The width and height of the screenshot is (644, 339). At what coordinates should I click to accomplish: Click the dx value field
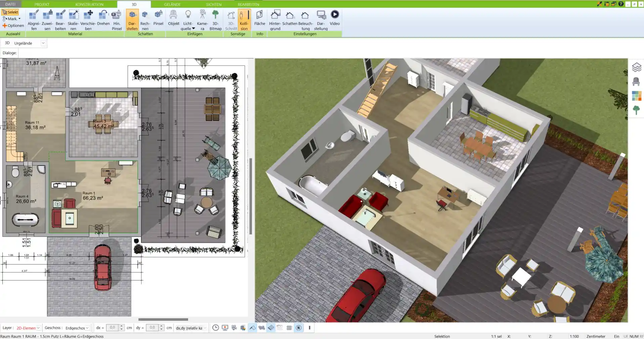click(113, 328)
